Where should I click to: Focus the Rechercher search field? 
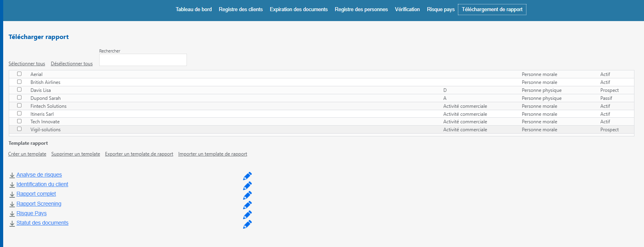click(x=143, y=60)
